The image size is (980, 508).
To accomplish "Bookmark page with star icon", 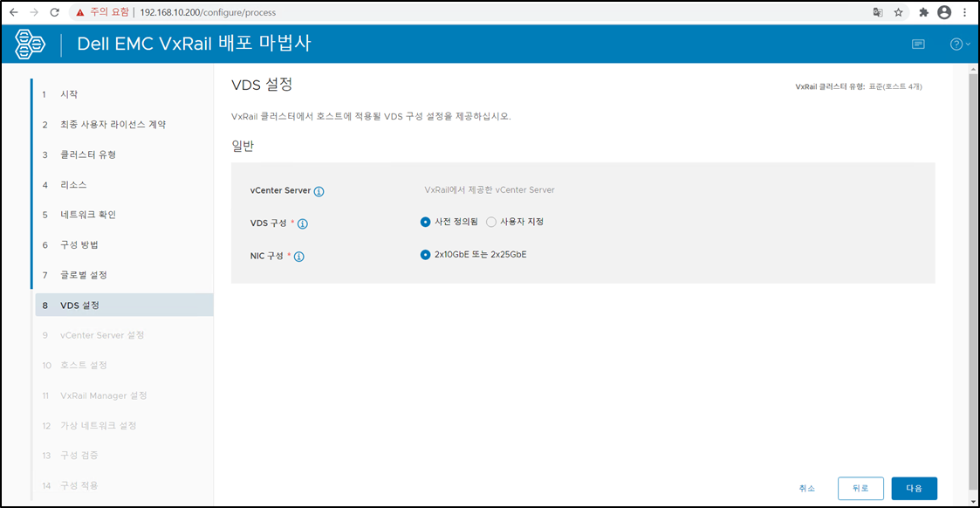I will pos(898,12).
